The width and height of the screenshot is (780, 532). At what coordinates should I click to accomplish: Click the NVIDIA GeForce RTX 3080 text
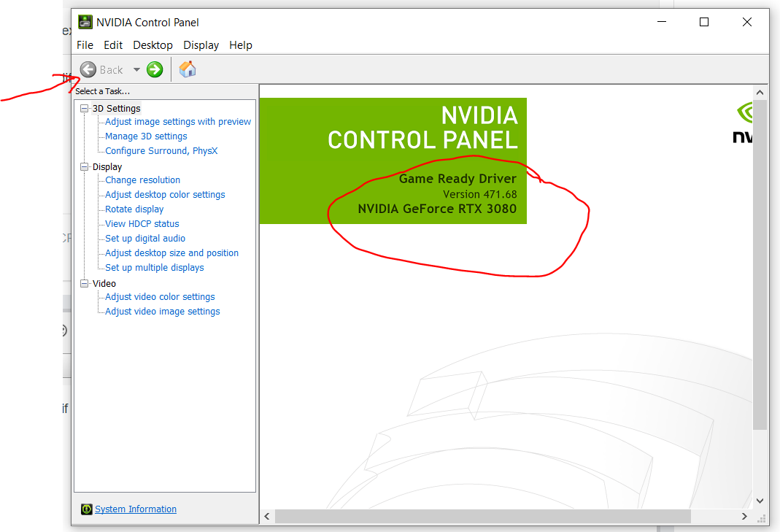click(x=437, y=209)
